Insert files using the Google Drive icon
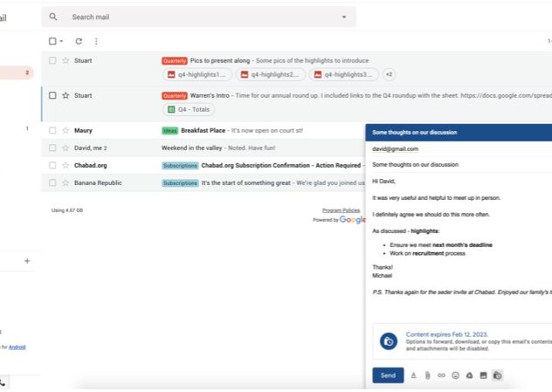Screen dimensions: 552x392 coord(469,375)
